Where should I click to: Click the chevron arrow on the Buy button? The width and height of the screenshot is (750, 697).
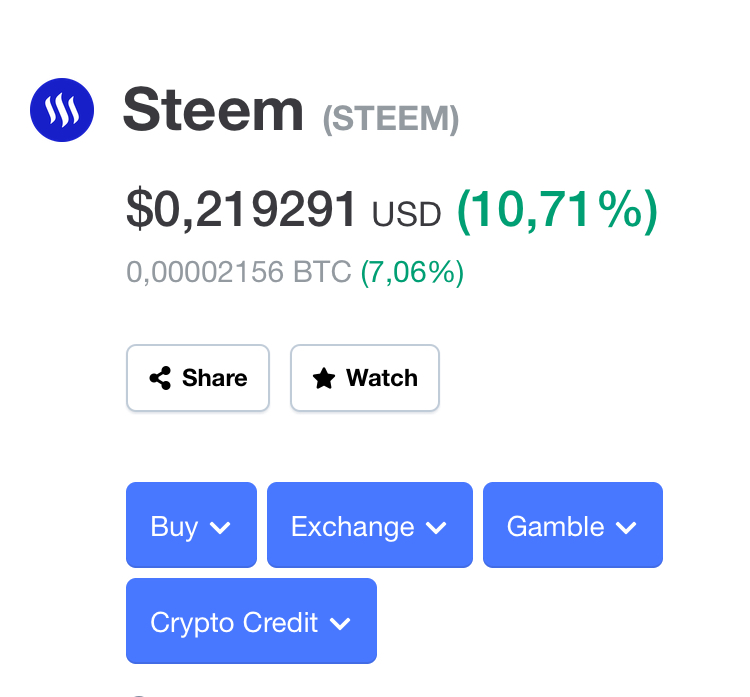pos(220,528)
